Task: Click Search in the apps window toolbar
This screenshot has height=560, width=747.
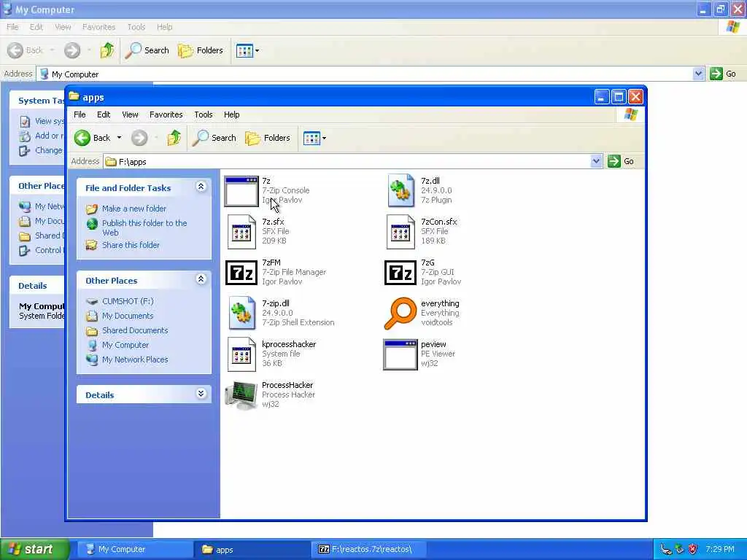Action: pos(214,138)
